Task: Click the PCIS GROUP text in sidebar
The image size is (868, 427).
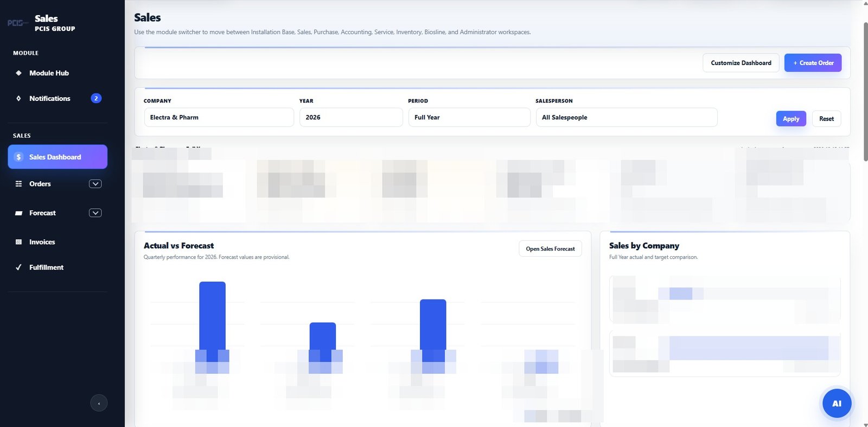Action: click(55, 29)
